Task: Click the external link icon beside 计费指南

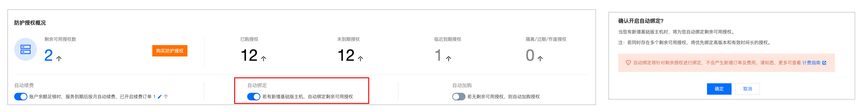Action: coord(824,63)
